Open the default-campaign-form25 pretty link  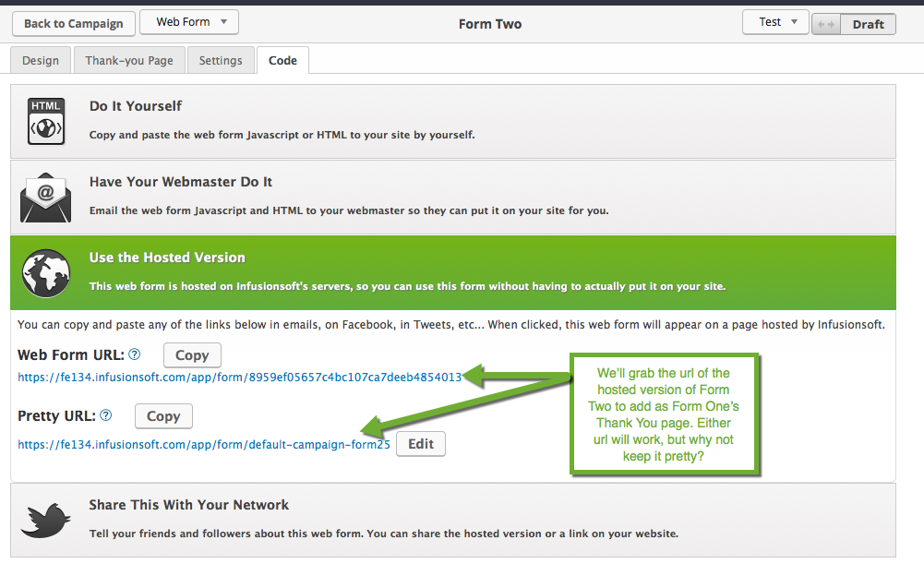pyautogui.click(x=204, y=445)
